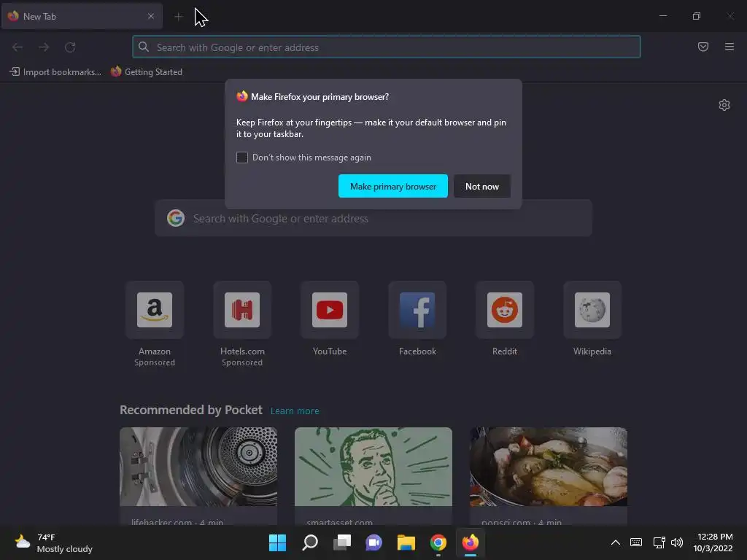Click the address bar search field

[387, 47]
